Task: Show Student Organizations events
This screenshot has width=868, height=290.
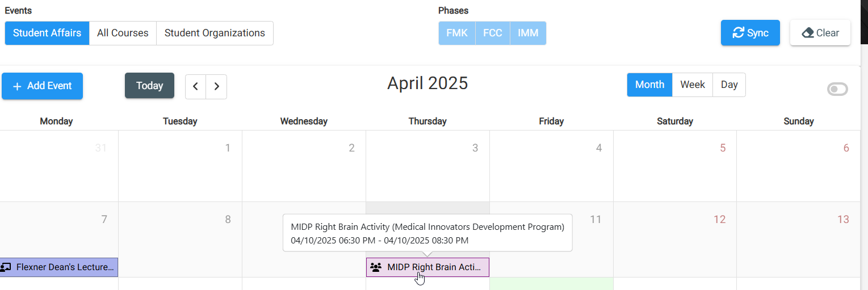Action: coord(215,33)
